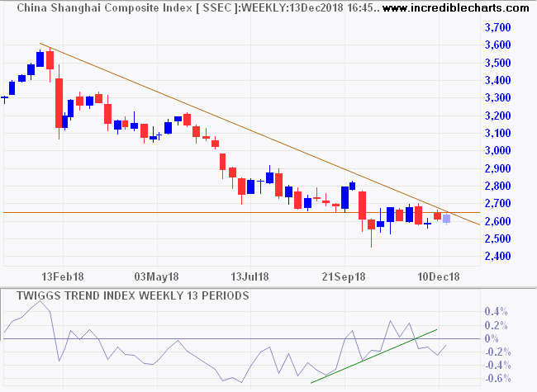537x392 pixels.
Task: Click the 0.2% indicator axis label
Action: (x=496, y=325)
